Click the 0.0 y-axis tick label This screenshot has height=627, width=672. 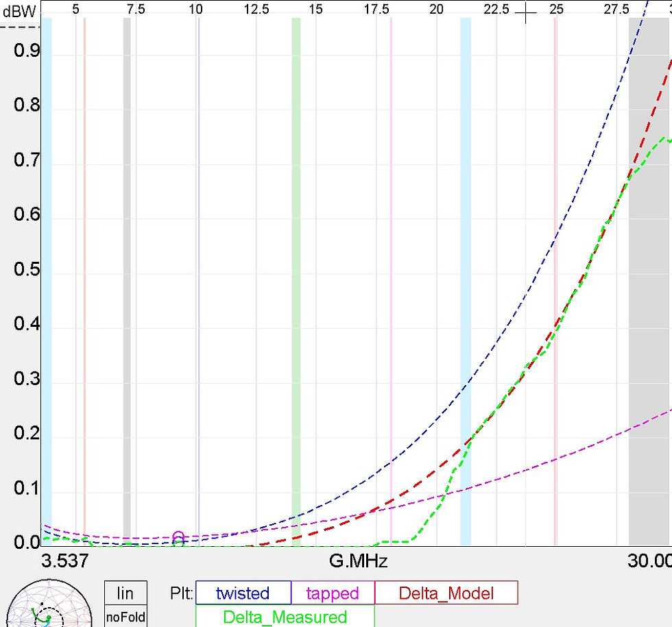click(27, 542)
